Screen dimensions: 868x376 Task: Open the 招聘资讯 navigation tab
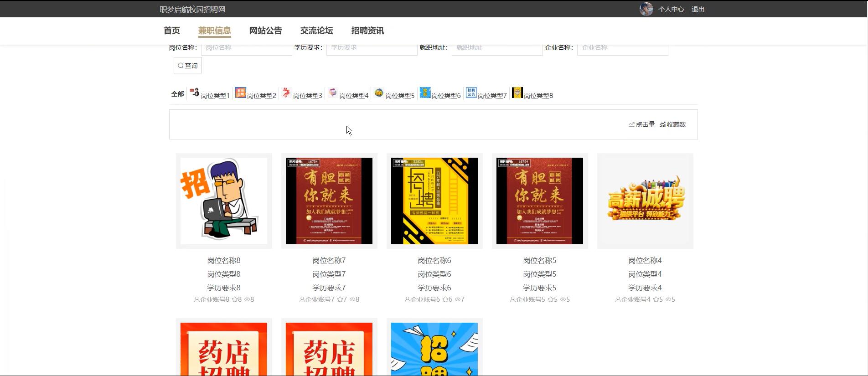tap(368, 31)
